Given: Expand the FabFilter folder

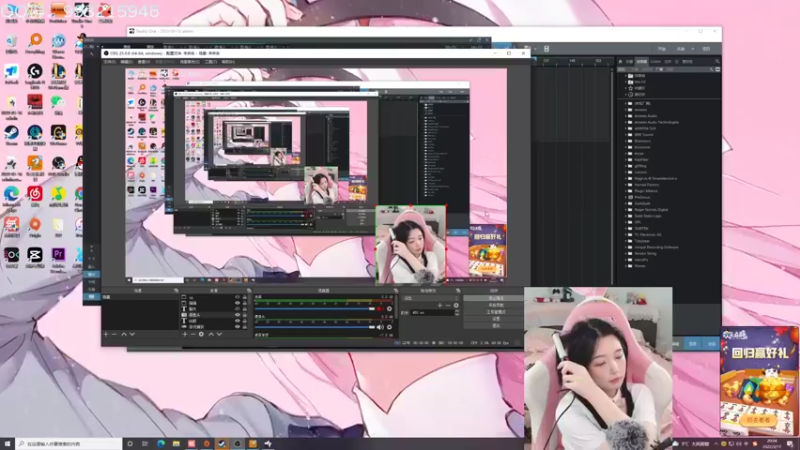Looking at the screenshot, I should point(626,160).
